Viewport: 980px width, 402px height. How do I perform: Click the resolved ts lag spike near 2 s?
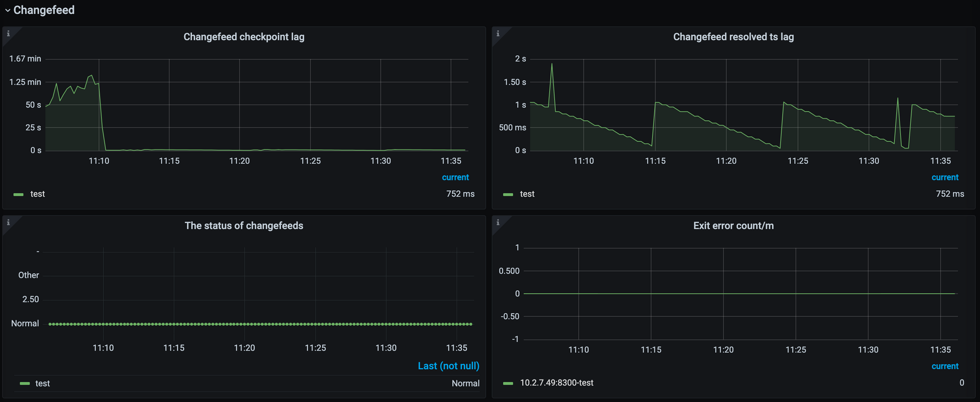(x=552, y=64)
